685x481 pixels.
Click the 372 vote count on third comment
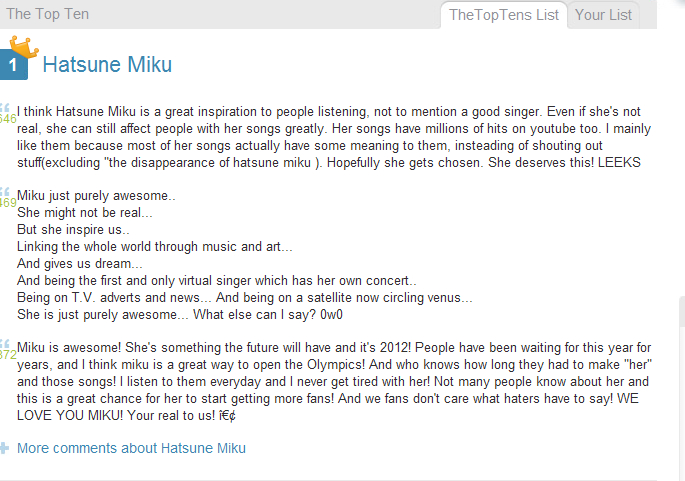point(8,355)
